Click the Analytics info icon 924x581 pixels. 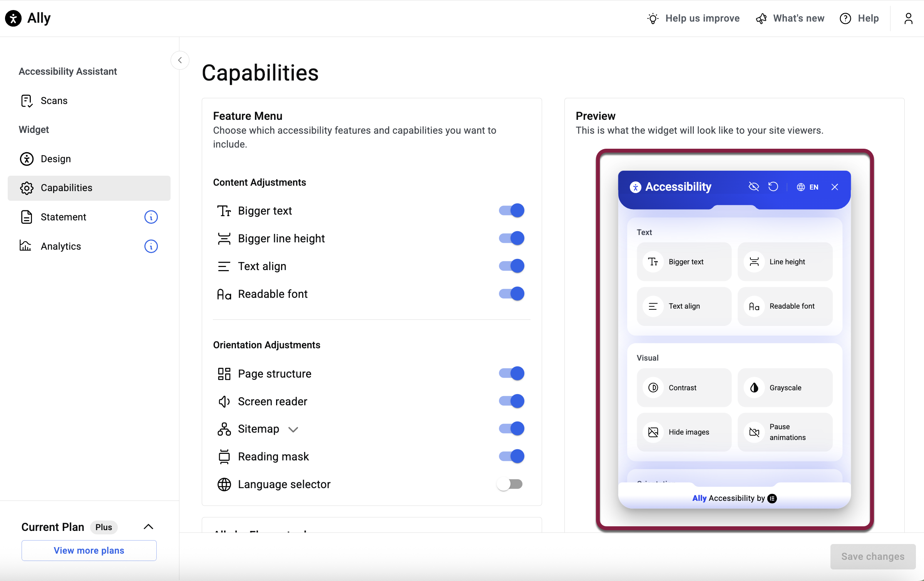click(151, 246)
